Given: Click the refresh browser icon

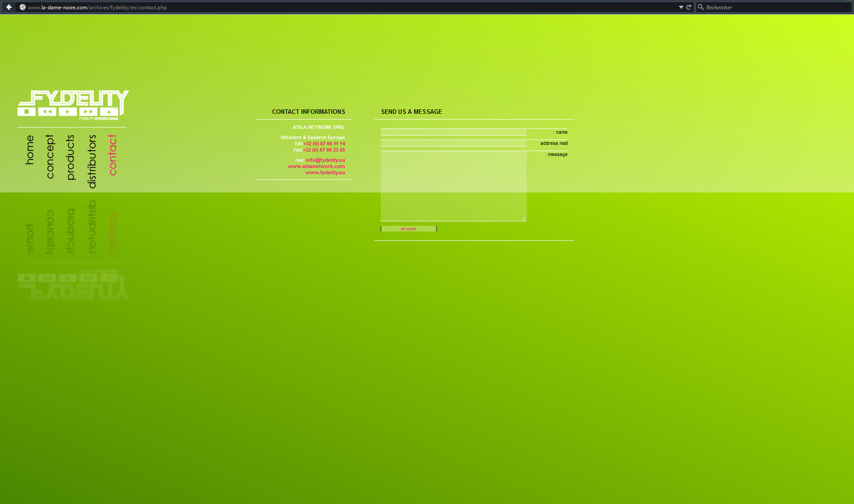Looking at the screenshot, I should [x=689, y=7].
